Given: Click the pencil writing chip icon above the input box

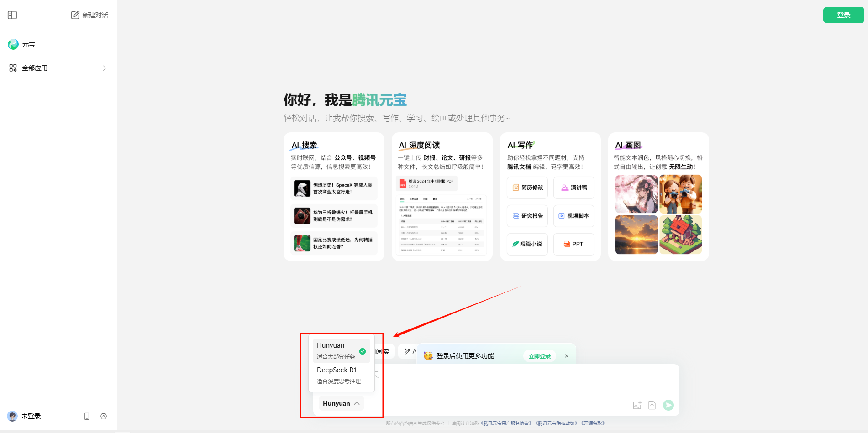Looking at the screenshot, I should pyautogui.click(x=407, y=351).
